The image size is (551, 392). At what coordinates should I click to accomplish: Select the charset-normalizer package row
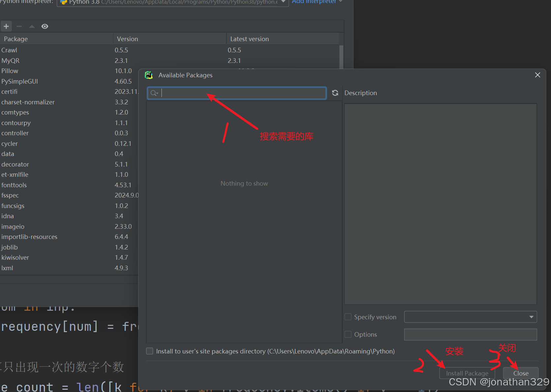pos(69,102)
